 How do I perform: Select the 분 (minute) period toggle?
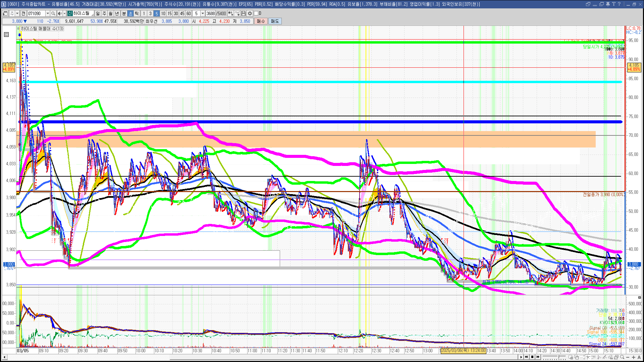(x=124, y=13)
